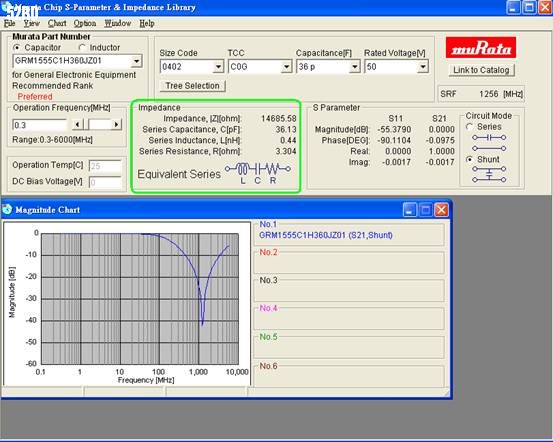The width and height of the screenshot is (553, 442).
Task: Expand the Murata part number dropdown
Action: click(x=136, y=61)
